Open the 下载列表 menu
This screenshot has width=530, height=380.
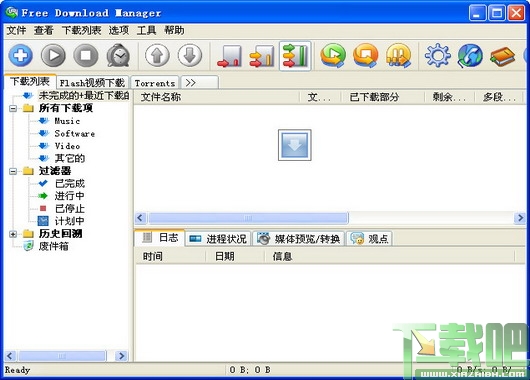tap(81, 30)
